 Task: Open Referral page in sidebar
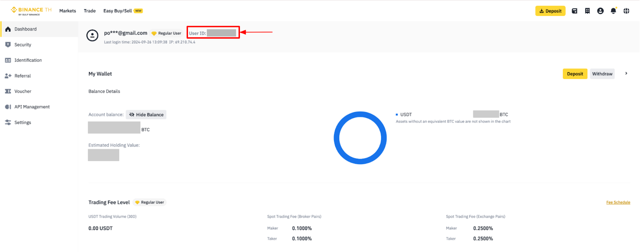tap(23, 76)
